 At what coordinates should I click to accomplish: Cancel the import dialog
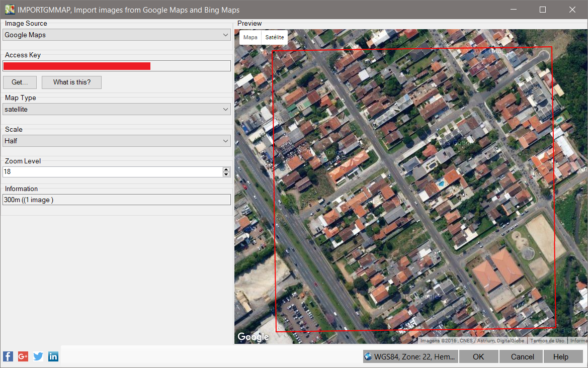522,356
